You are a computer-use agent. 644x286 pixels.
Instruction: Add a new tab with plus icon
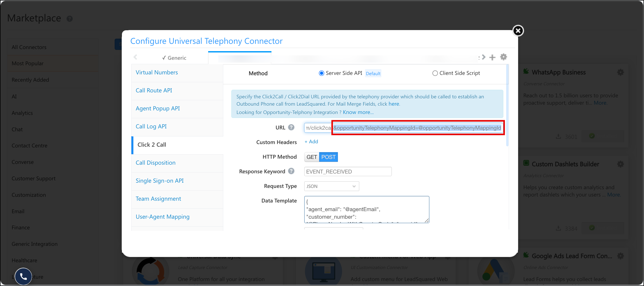492,57
